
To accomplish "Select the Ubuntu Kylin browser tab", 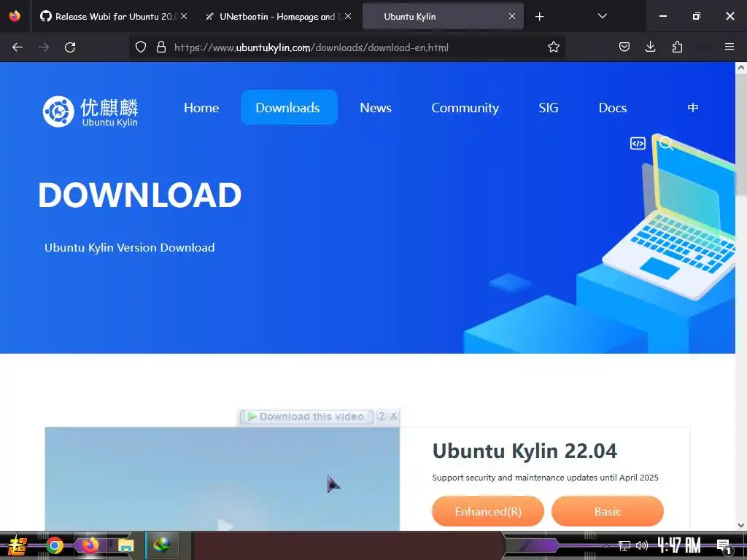I will click(443, 17).
